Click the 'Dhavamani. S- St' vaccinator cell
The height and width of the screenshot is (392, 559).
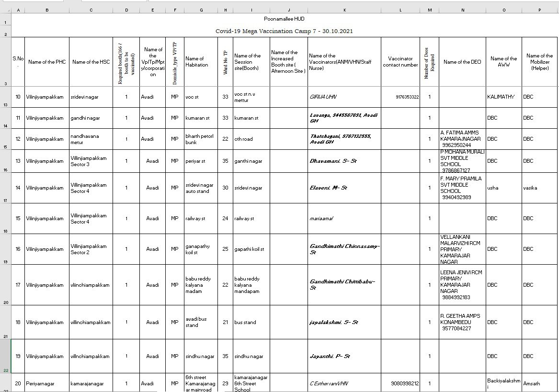(344, 161)
